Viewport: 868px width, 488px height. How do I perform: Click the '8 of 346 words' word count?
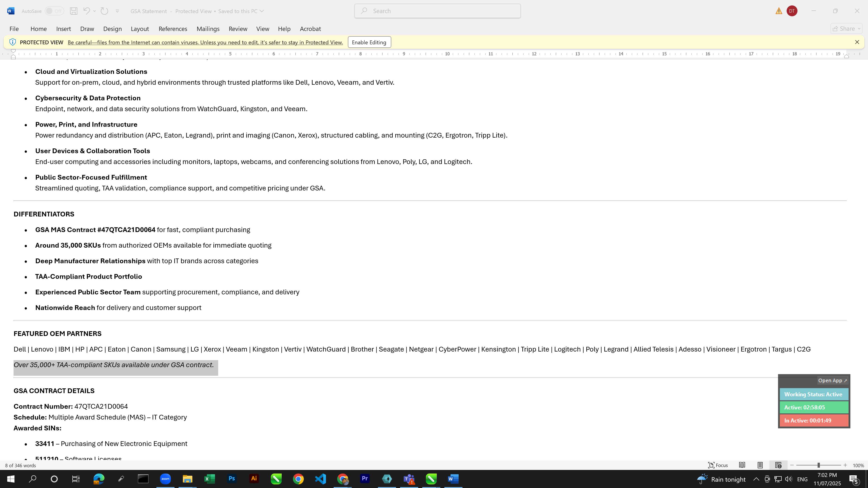[x=21, y=465]
